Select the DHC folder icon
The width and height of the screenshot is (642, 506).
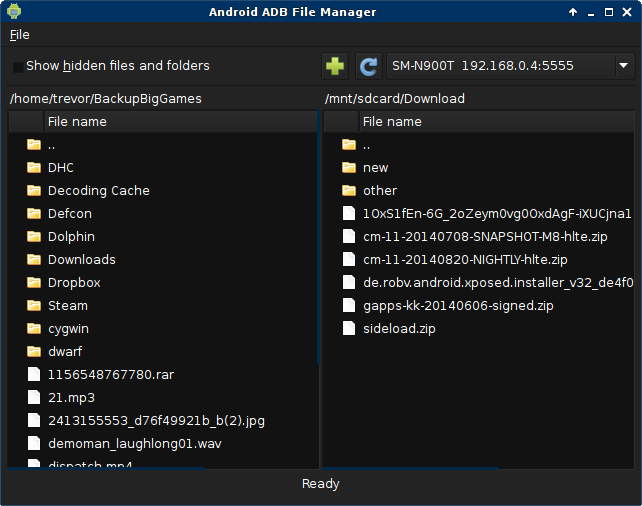34,167
